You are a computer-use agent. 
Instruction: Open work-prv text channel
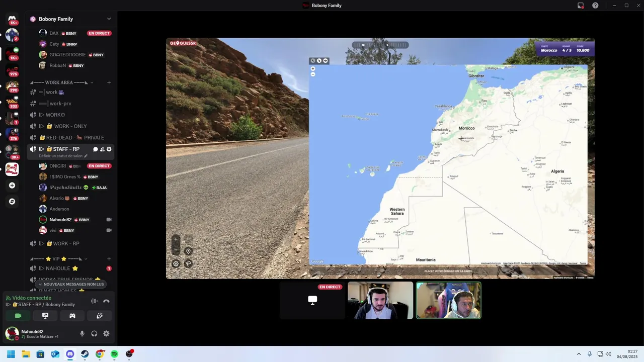70,104
